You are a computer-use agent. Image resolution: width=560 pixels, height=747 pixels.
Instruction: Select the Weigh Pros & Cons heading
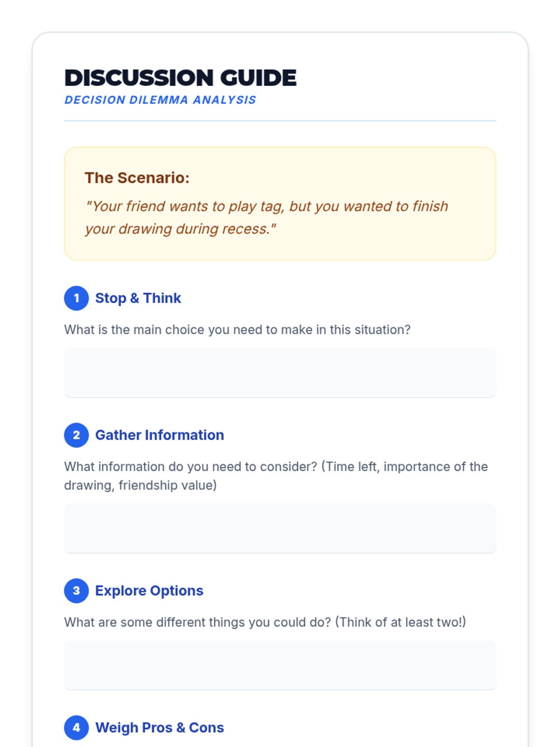tap(160, 727)
